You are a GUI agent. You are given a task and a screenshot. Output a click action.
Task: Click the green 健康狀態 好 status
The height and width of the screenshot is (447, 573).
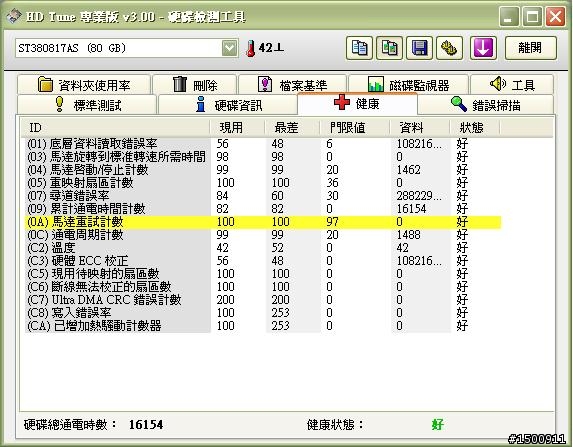(x=437, y=425)
